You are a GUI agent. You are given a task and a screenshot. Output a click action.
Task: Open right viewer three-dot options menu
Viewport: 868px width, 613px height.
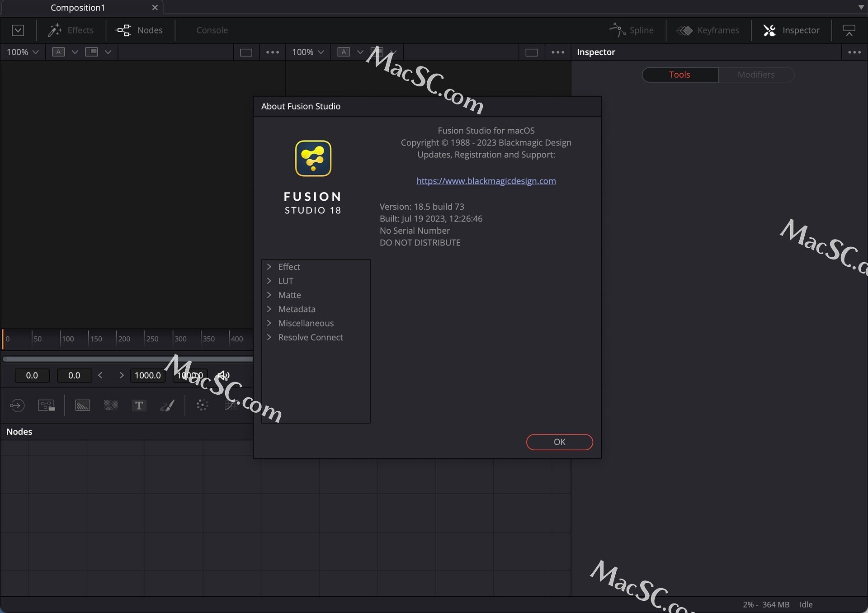pos(558,52)
